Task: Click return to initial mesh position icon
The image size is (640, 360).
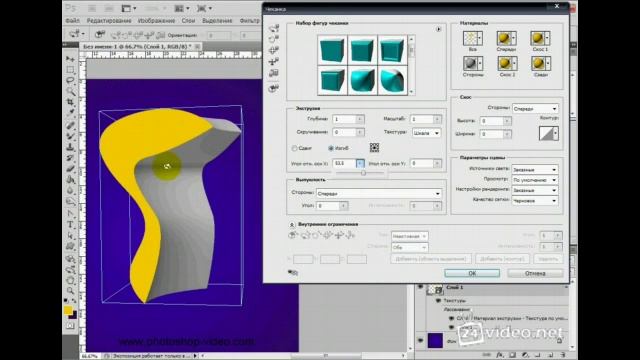Action: click(x=274, y=88)
